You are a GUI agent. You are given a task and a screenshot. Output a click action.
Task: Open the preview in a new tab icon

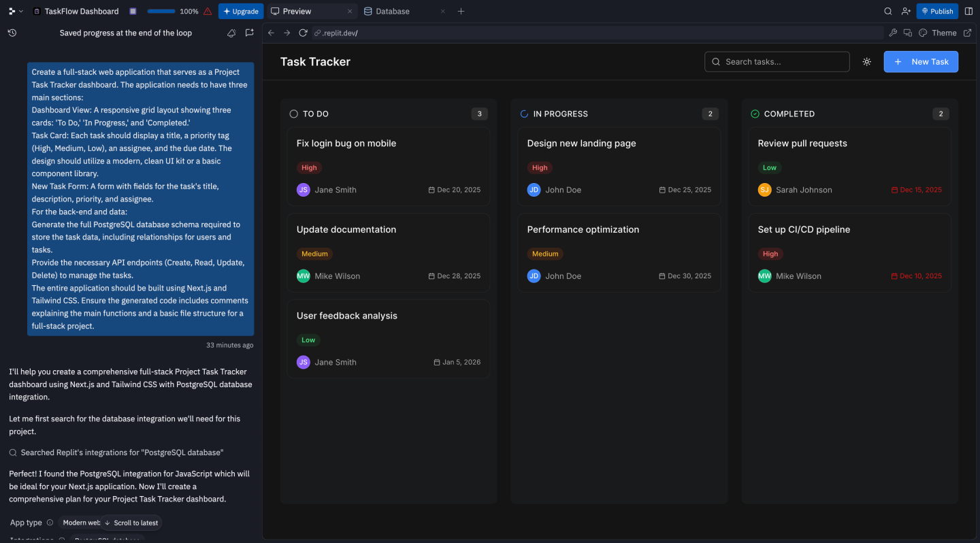click(x=968, y=32)
